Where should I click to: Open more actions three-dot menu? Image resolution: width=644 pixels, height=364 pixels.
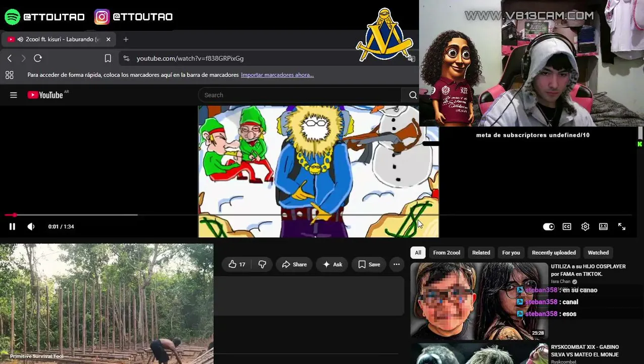(x=397, y=264)
